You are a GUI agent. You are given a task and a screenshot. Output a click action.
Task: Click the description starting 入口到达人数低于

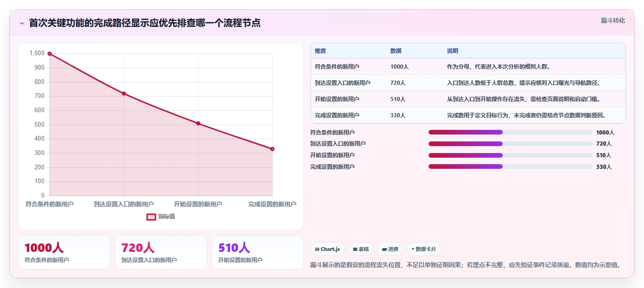(524, 83)
